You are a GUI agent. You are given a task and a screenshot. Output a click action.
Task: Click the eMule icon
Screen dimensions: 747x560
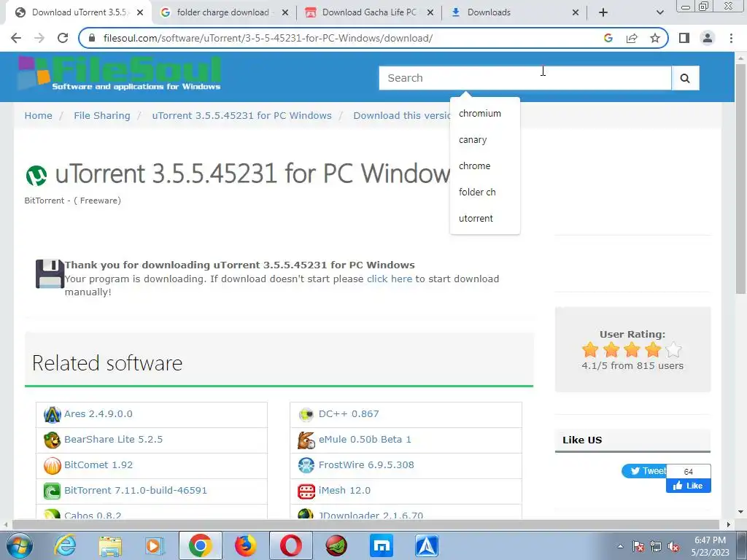coord(306,440)
